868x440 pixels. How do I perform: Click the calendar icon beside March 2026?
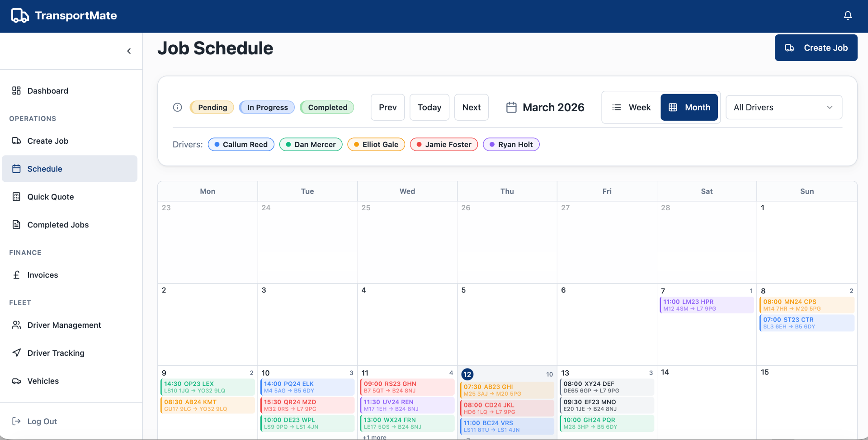click(511, 107)
